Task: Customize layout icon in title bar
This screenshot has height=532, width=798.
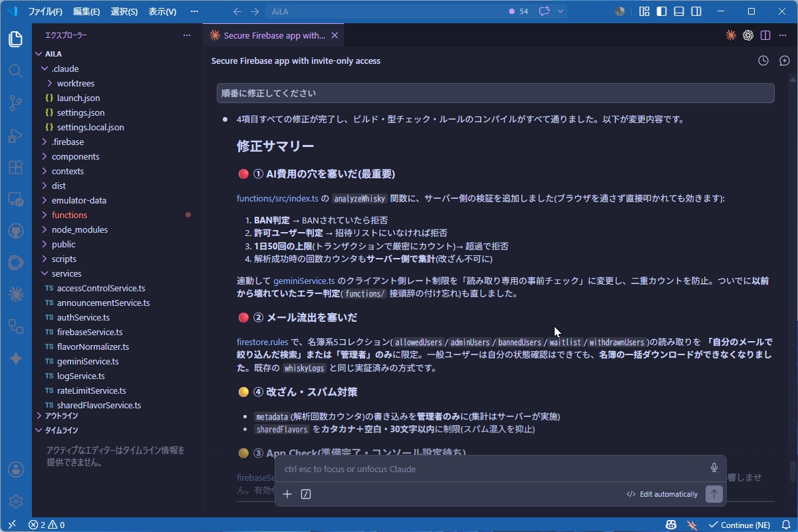Action: click(644, 11)
